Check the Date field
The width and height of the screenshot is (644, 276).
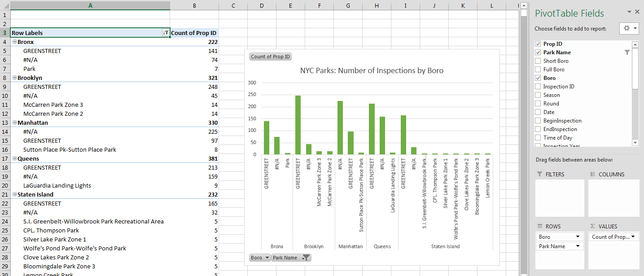pos(538,112)
